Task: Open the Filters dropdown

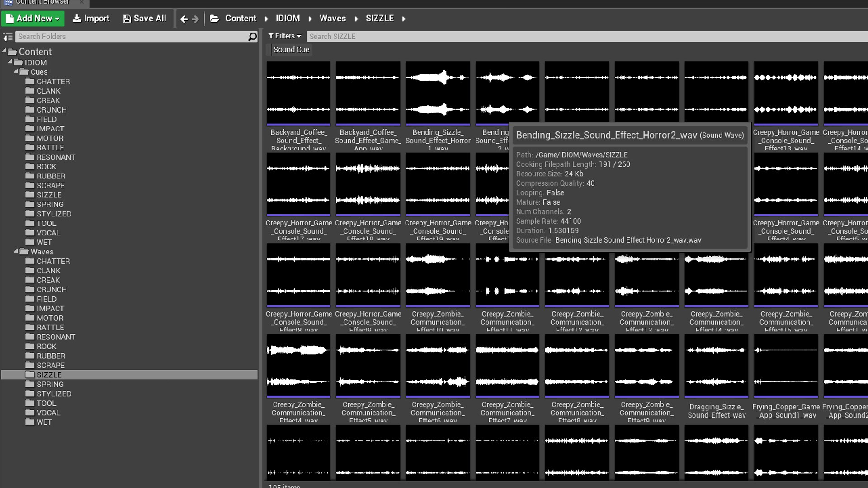Action: [284, 36]
